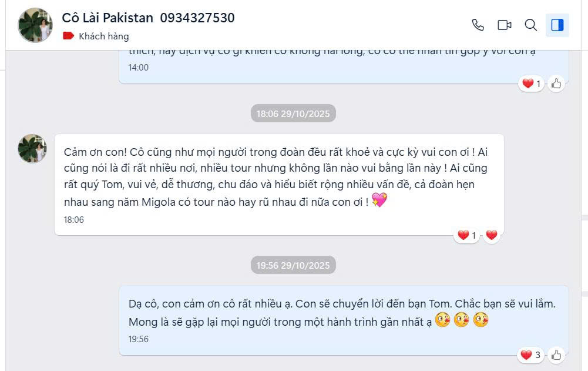Click the red Khách hàng tag icon
588x371 pixels.
click(x=68, y=36)
